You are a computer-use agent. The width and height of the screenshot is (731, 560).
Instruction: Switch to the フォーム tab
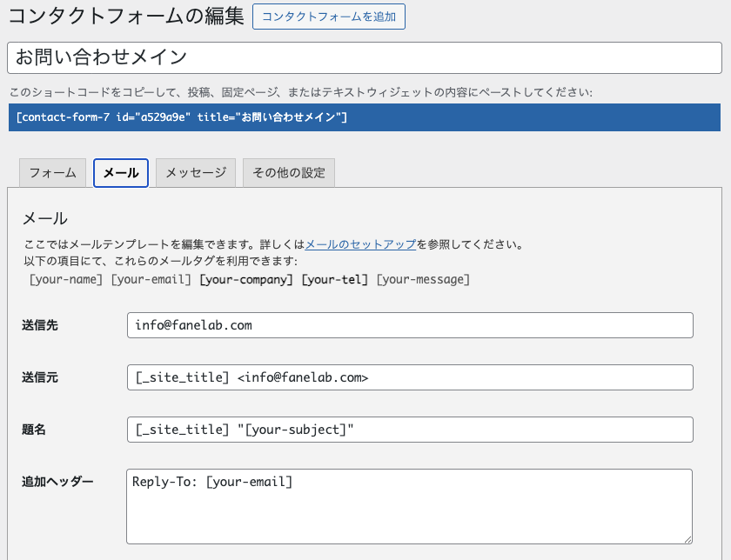(x=53, y=173)
